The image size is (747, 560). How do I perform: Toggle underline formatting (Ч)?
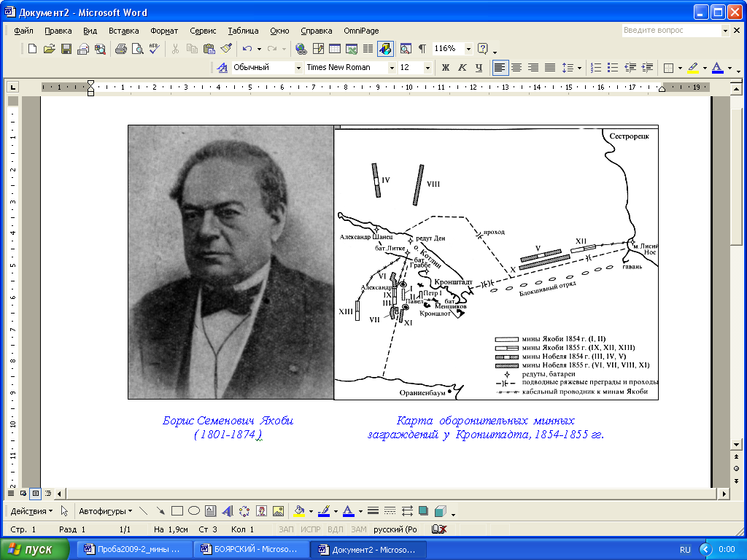pos(479,68)
